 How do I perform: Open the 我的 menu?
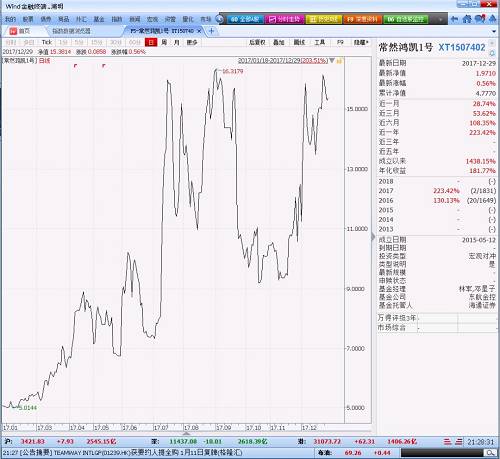10,19
